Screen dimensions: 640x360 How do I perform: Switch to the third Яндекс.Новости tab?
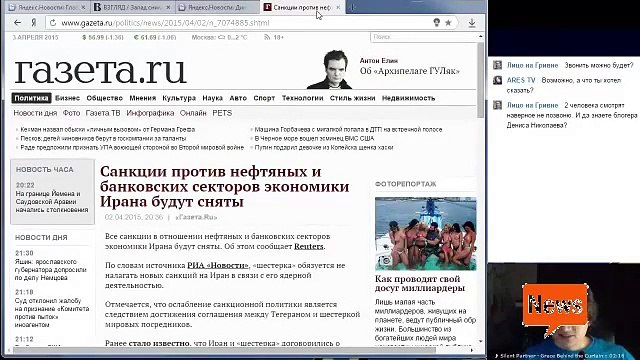(x=217, y=7)
